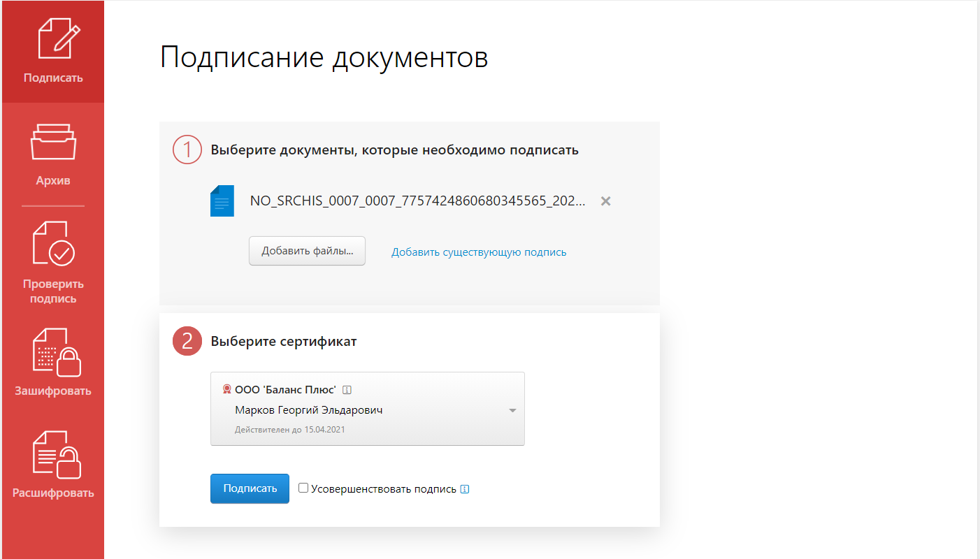980x559 pixels.
Task: Click the blue Подписать button
Action: click(x=250, y=488)
